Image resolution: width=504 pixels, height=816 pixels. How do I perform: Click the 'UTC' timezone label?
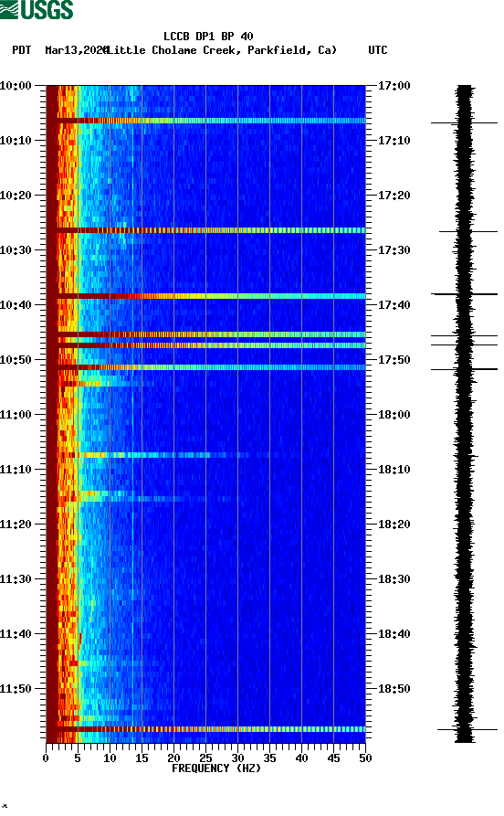tap(378, 50)
